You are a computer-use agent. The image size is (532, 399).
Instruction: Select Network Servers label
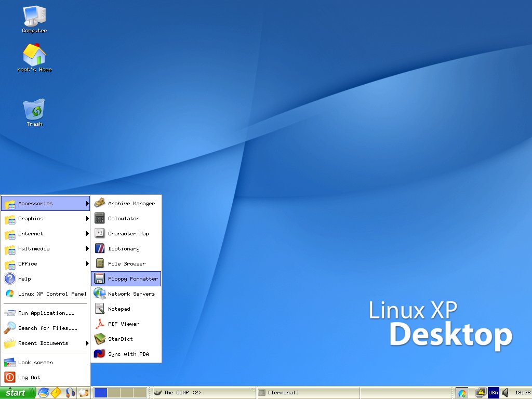(131, 294)
